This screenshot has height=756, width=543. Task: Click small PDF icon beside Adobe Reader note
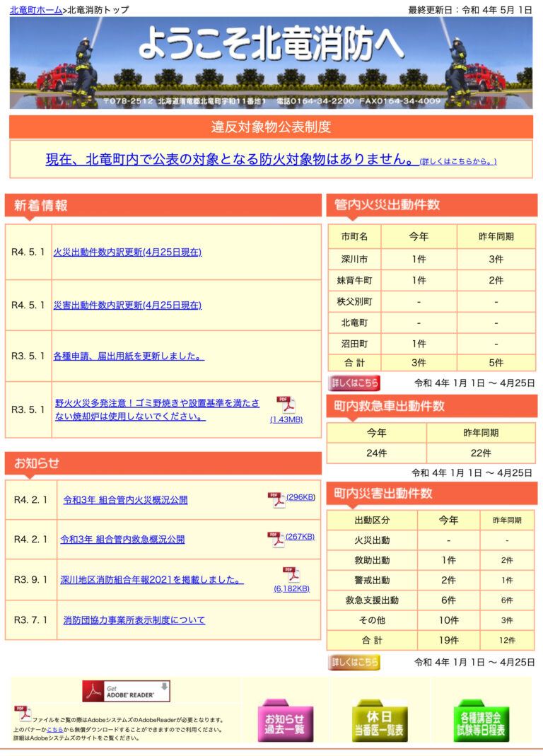pos(23,713)
